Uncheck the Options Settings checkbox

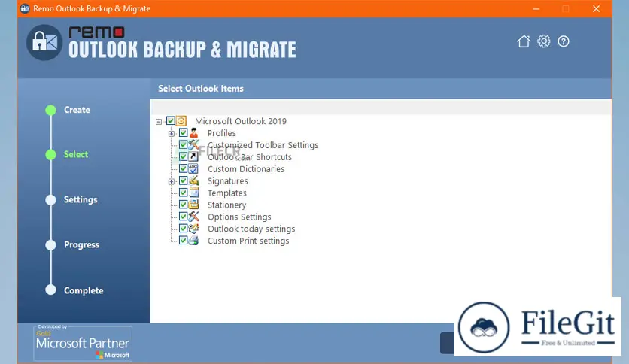click(x=183, y=217)
